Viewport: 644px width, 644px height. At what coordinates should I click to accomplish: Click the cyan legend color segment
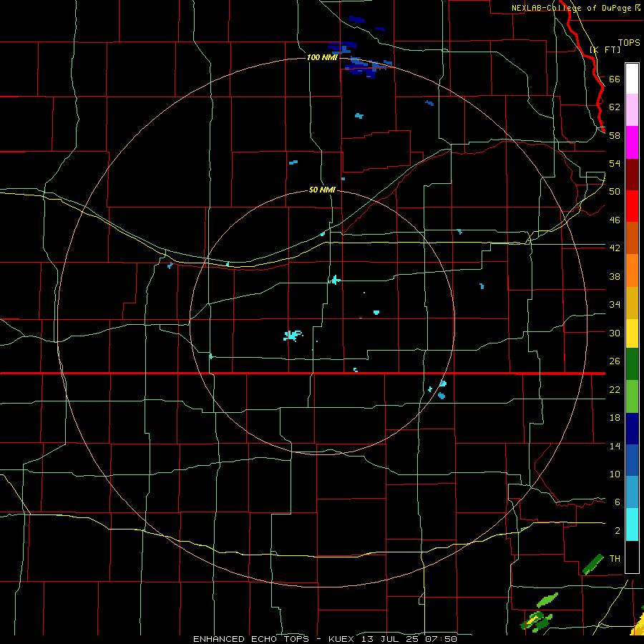[632, 525]
